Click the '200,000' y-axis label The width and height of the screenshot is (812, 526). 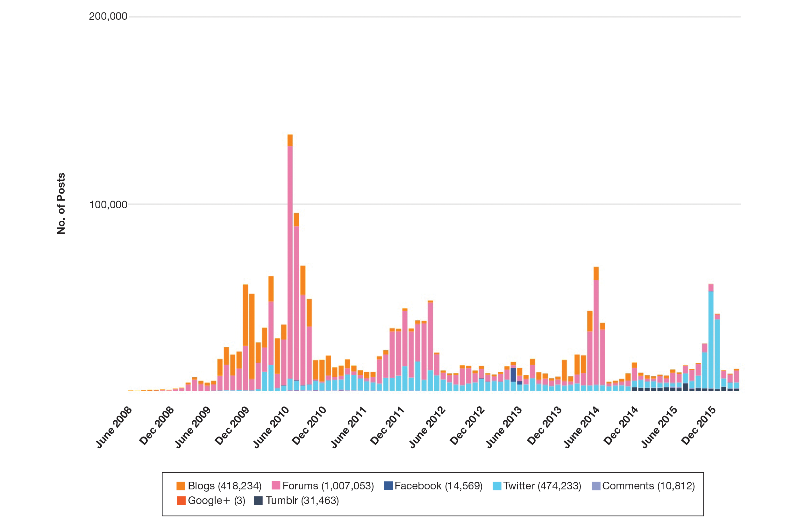click(x=108, y=16)
